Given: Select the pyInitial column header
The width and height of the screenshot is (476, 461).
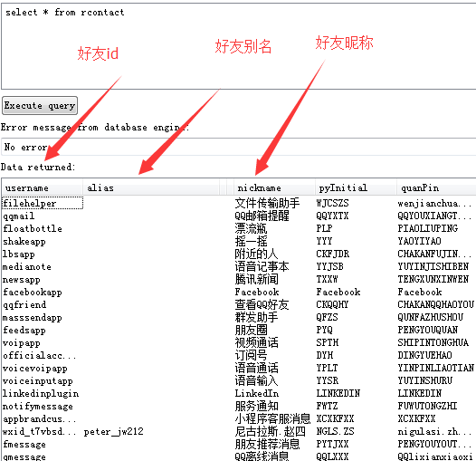Looking at the screenshot, I should [x=356, y=187].
